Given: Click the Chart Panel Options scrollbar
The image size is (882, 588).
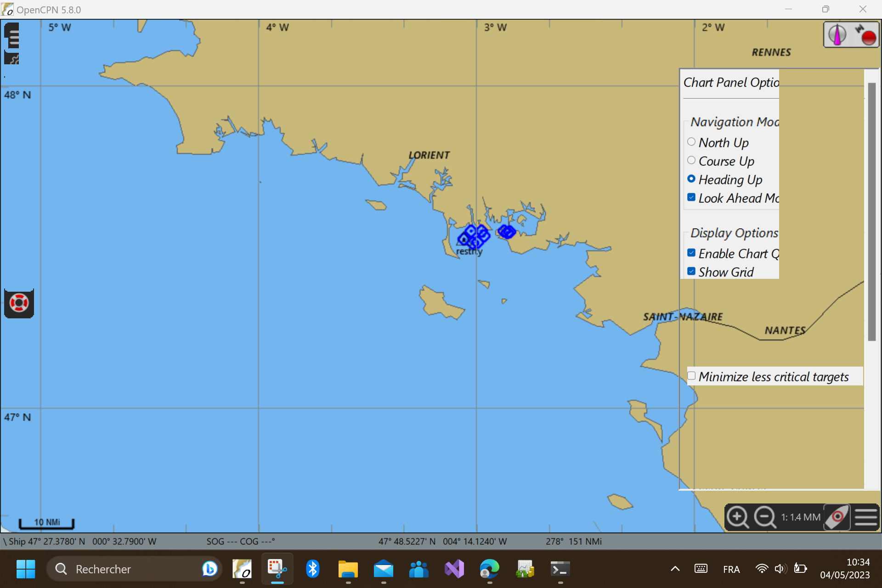Looking at the screenshot, I should pyautogui.click(x=871, y=211).
